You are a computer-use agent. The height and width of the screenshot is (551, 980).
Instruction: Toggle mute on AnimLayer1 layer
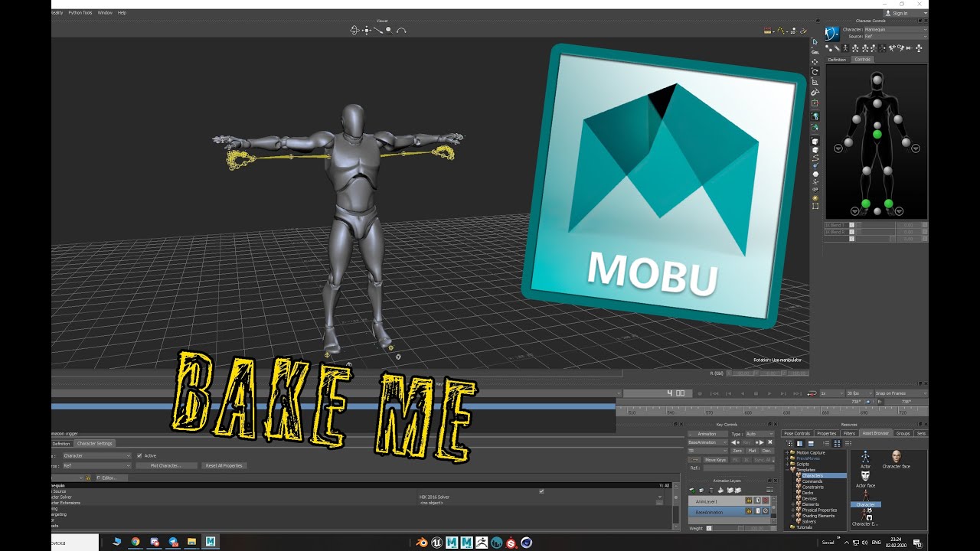(x=766, y=500)
